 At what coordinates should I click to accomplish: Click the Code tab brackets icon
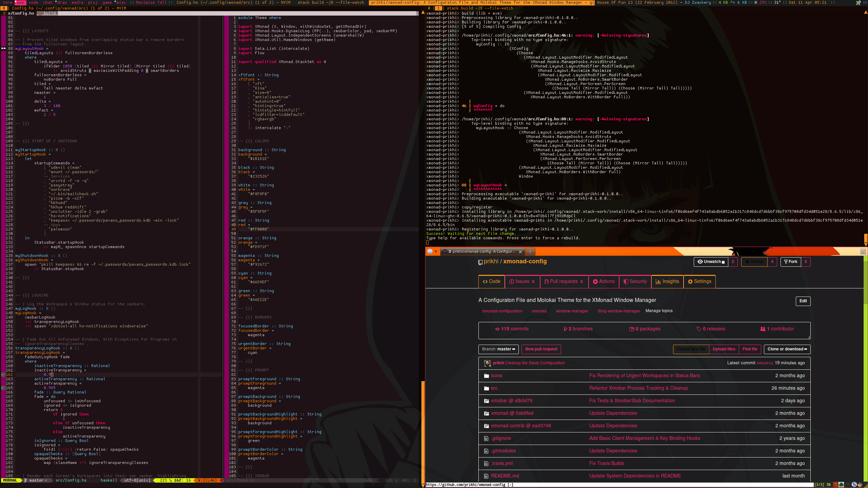click(x=485, y=282)
